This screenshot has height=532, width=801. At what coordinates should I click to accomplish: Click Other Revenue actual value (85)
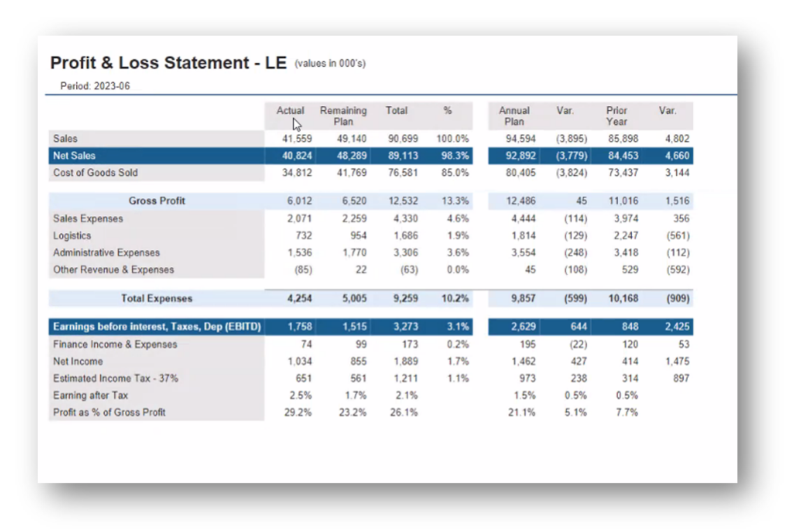pos(303,269)
